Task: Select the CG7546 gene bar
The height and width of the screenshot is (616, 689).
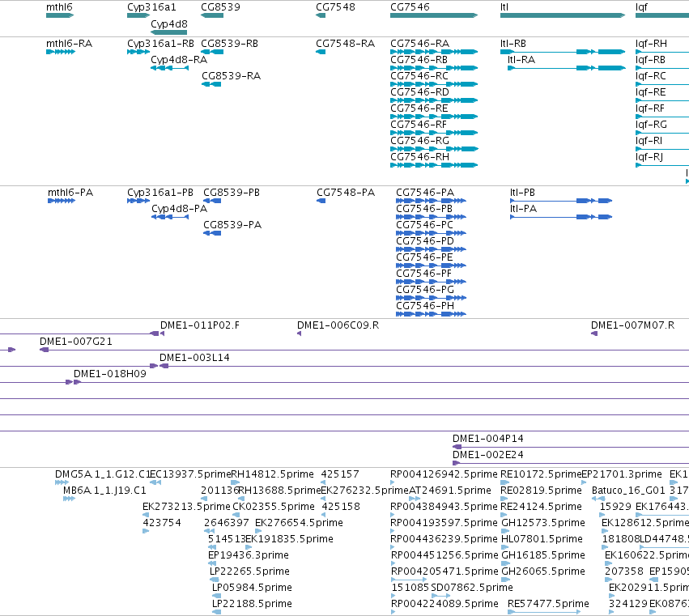Action: coord(434,15)
